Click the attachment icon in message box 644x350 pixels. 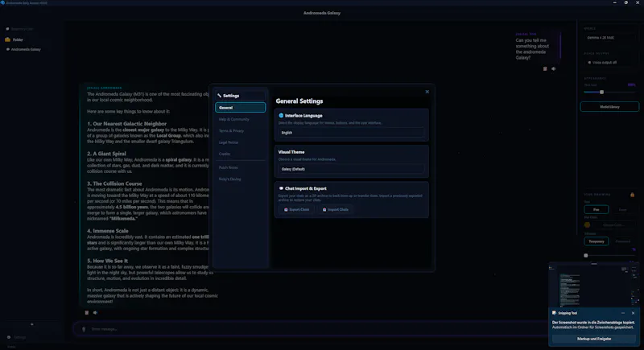[x=84, y=329]
